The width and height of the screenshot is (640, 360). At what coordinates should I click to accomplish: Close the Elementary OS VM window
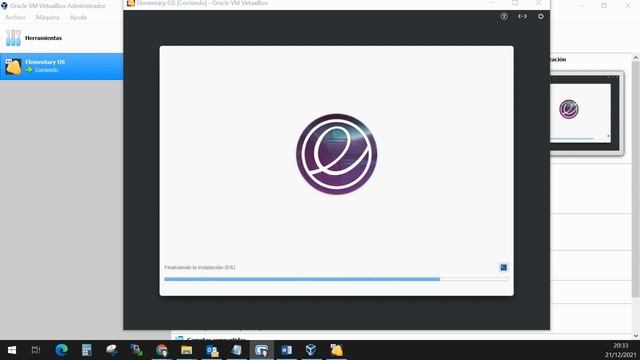(538, 3)
